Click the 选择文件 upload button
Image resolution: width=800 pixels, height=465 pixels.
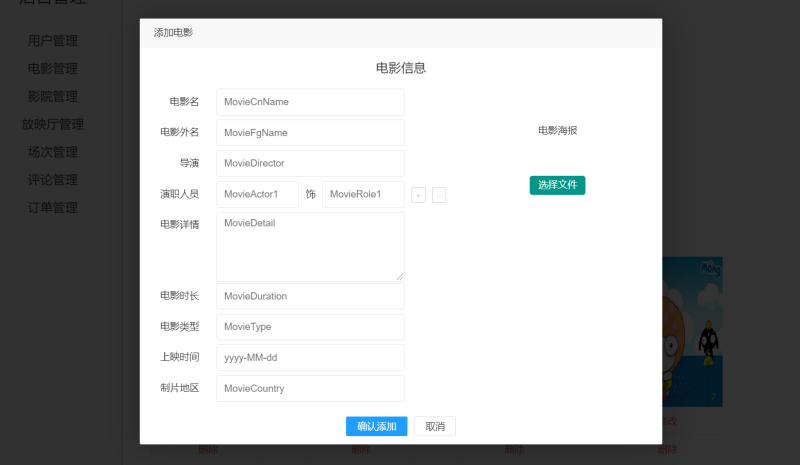click(x=557, y=185)
